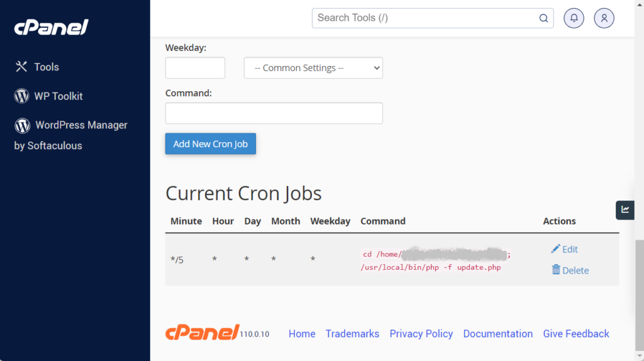Screen dimensions: 644x361
Task: Click the Edit pencil icon
Action: (x=555, y=248)
